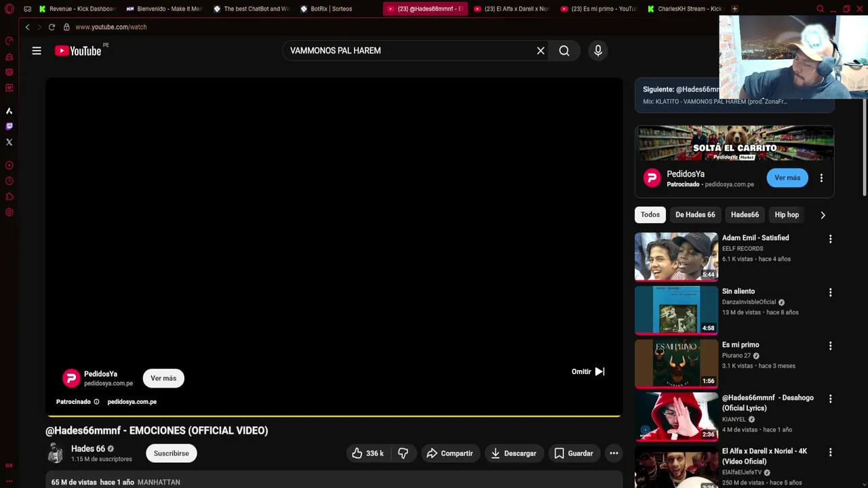Viewport: 868px width, 488px height.
Task: Skip the ad with Omitir button
Action: coord(588,371)
